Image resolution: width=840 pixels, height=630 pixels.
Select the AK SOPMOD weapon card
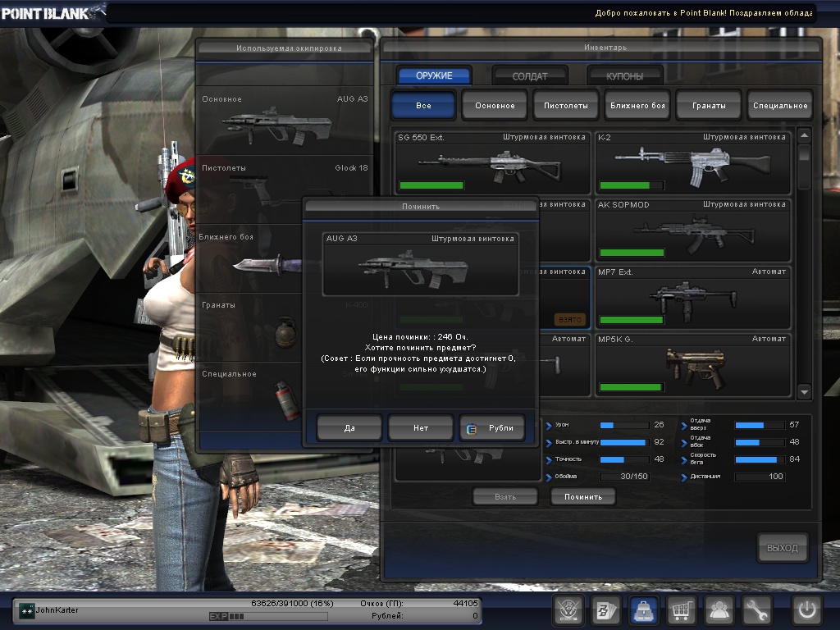(x=692, y=231)
